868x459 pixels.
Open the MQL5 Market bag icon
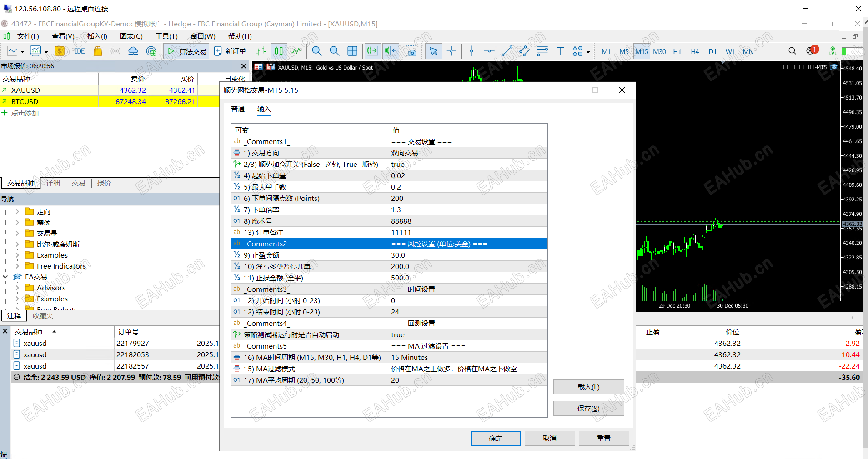(x=98, y=51)
